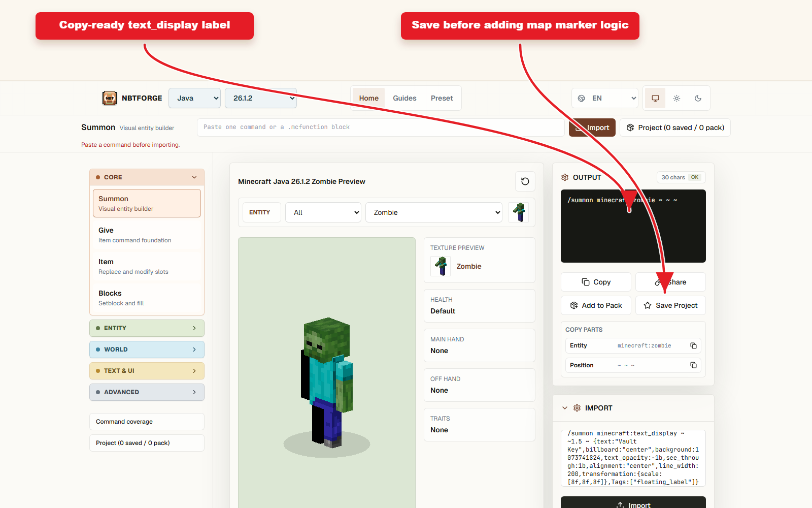This screenshot has width=812, height=508.
Task: Open the OFF HAND None card
Action: click(480, 385)
